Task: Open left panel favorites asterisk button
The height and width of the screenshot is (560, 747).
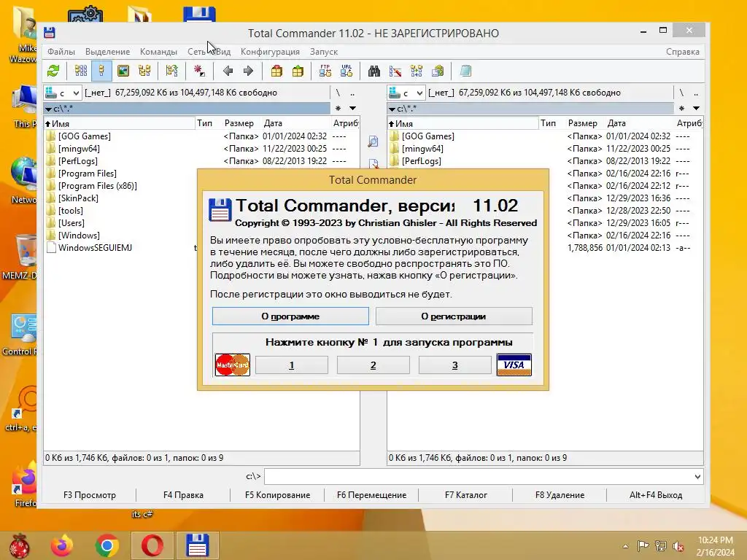Action: tap(338, 109)
